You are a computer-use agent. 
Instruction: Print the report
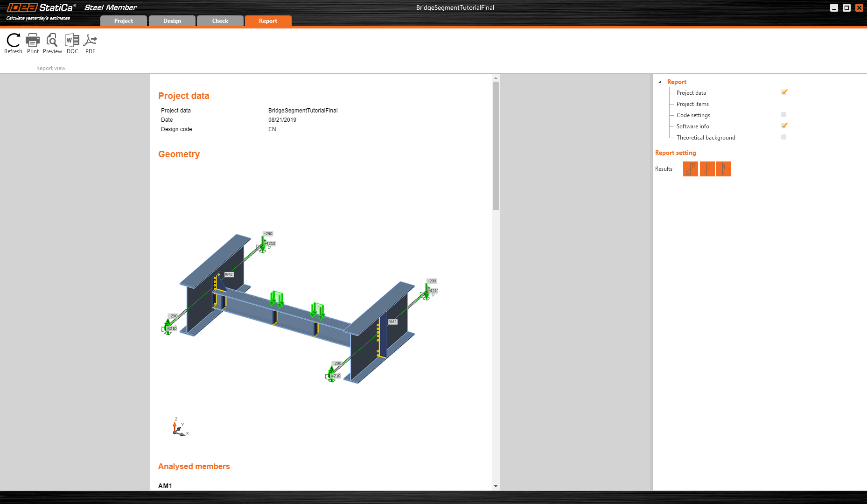click(x=32, y=43)
